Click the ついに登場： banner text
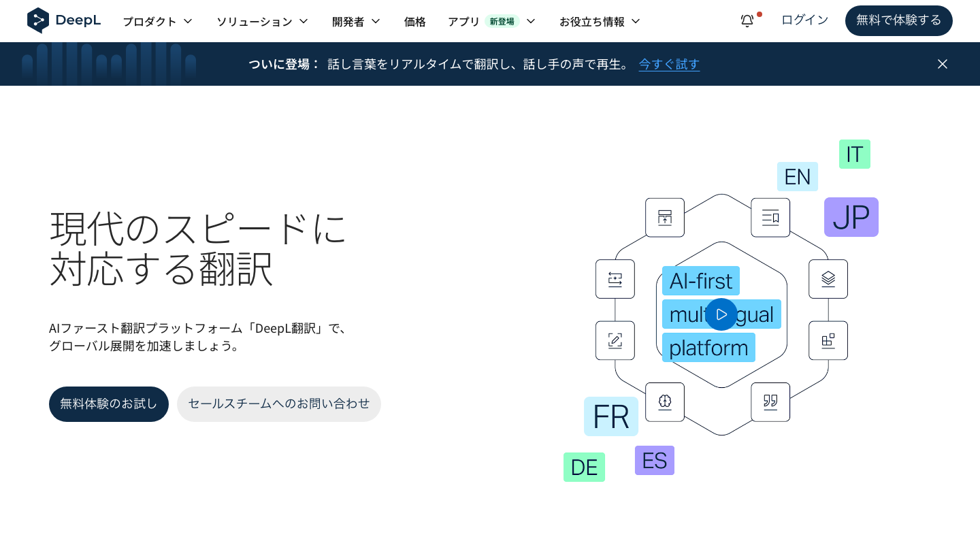Image resolution: width=980 pixels, height=558 pixels. 284,64
